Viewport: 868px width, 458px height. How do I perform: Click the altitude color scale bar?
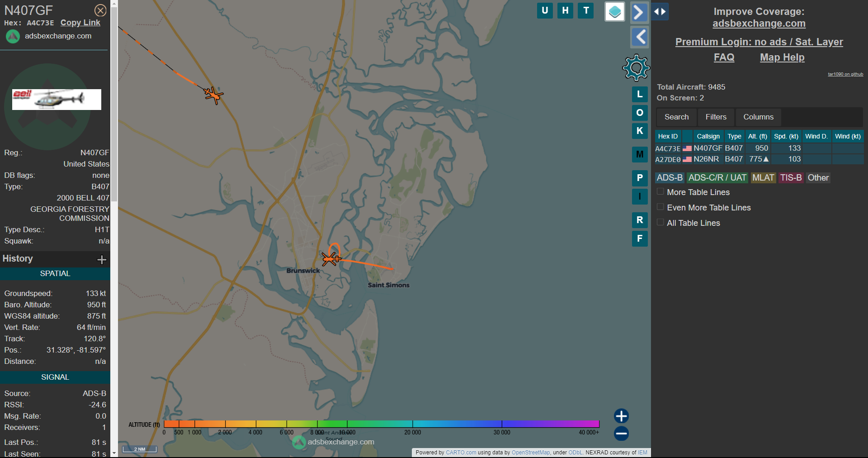[382, 424]
